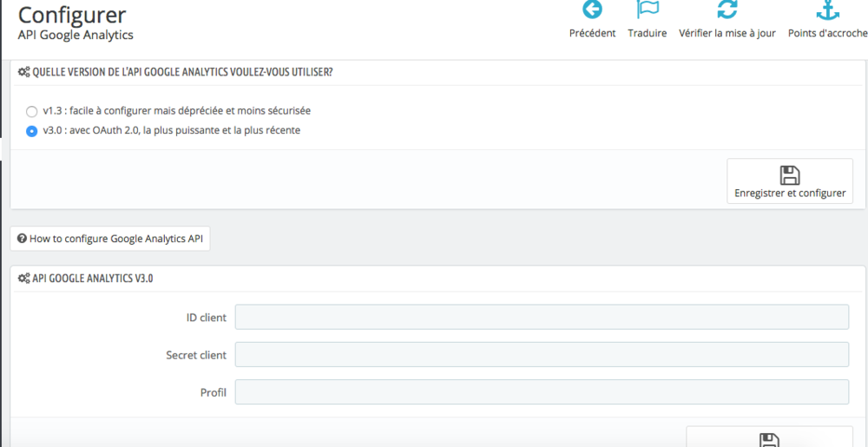The height and width of the screenshot is (447, 868).
Task: Click the Configurer page title
Action: tap(72, 15)
